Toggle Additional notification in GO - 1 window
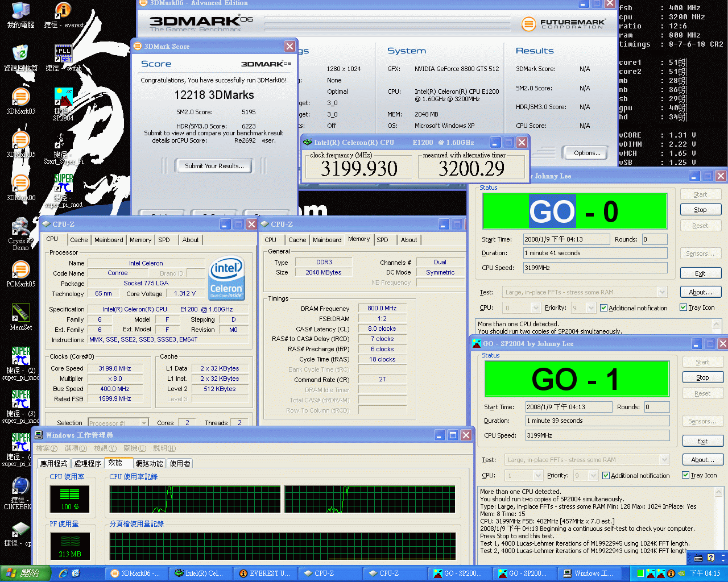Screen dimensions: 728x582 [636, 476]
